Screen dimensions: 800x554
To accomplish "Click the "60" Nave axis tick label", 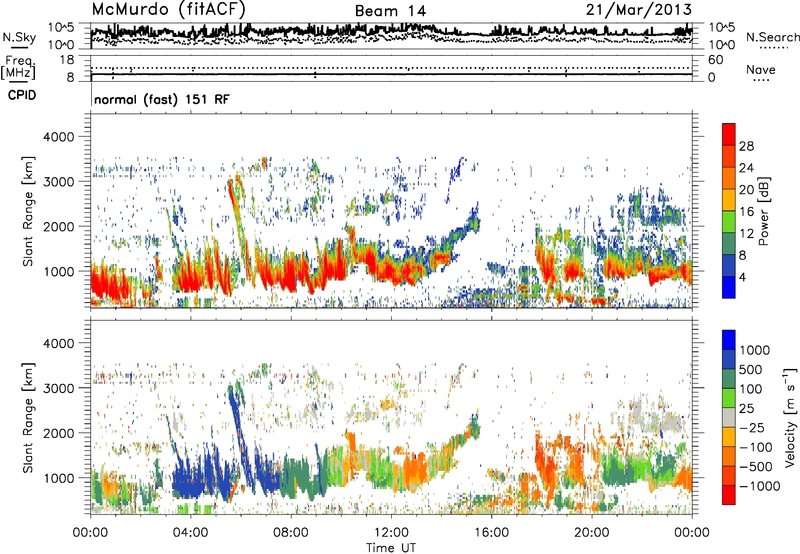I will 716,60.
